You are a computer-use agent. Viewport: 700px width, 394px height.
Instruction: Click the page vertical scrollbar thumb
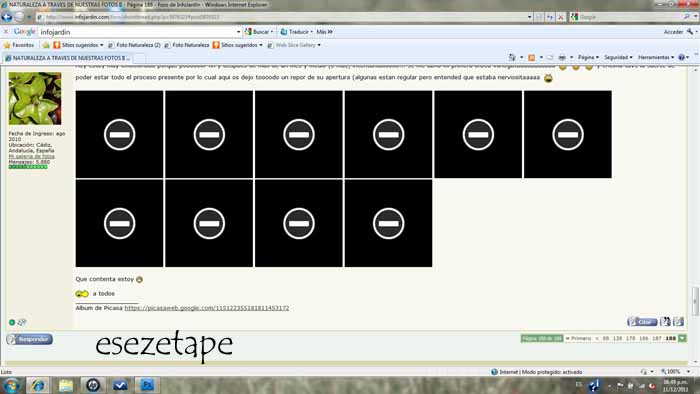[x=695, y=301]
